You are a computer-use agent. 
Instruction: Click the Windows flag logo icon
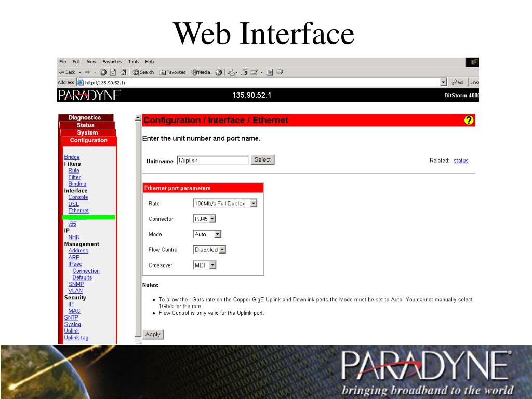pos(474,62)
